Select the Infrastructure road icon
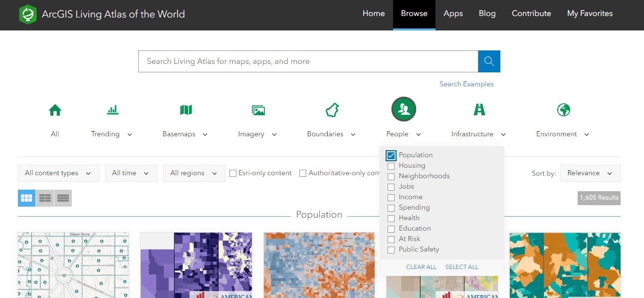Image resolution: width=644 pixels, height=298 pixels. pos(479,110)
